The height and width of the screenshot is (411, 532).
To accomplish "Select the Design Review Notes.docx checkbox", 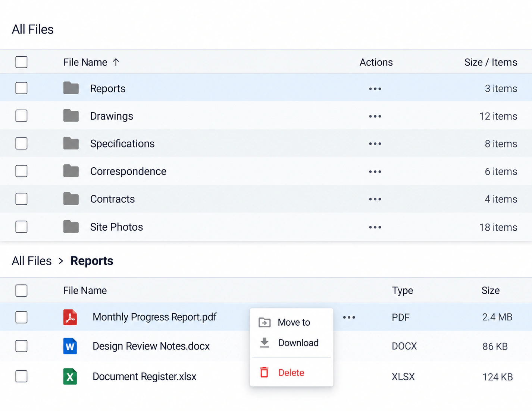I will coord(21,346).
